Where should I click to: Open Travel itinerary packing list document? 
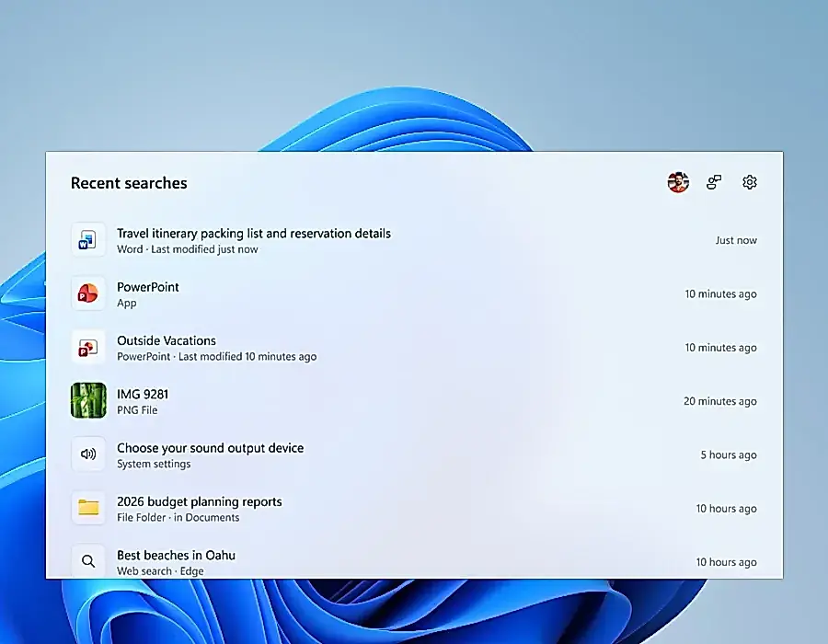[x=414, y=240]
